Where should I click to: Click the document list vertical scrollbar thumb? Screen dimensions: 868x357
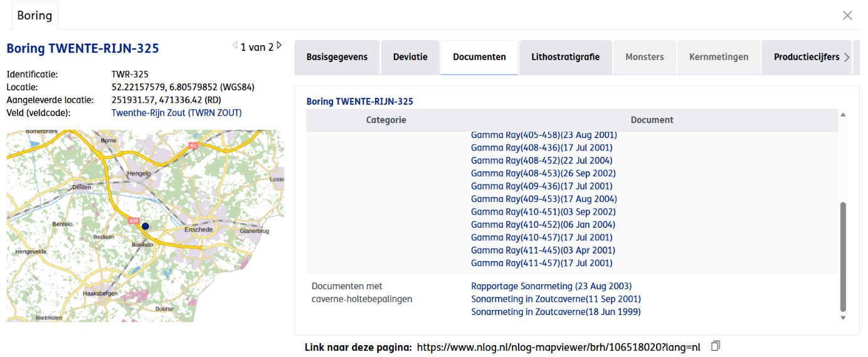843,256
